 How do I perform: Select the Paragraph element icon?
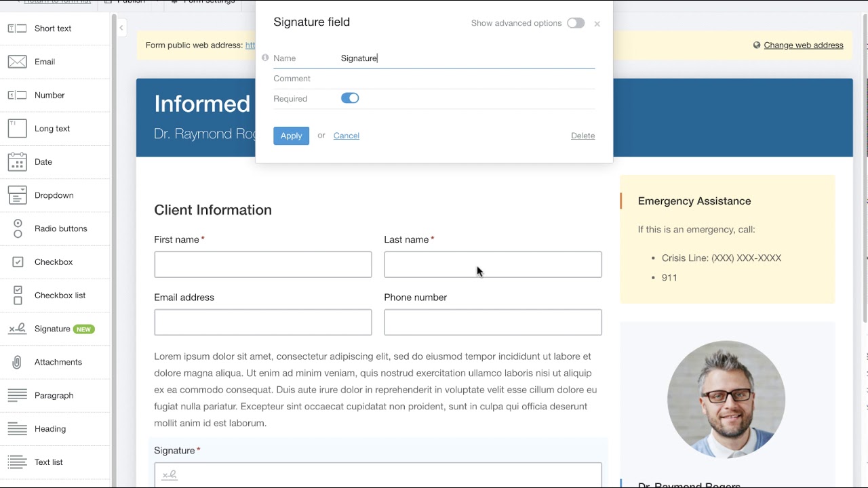click(x=18, y=395)
